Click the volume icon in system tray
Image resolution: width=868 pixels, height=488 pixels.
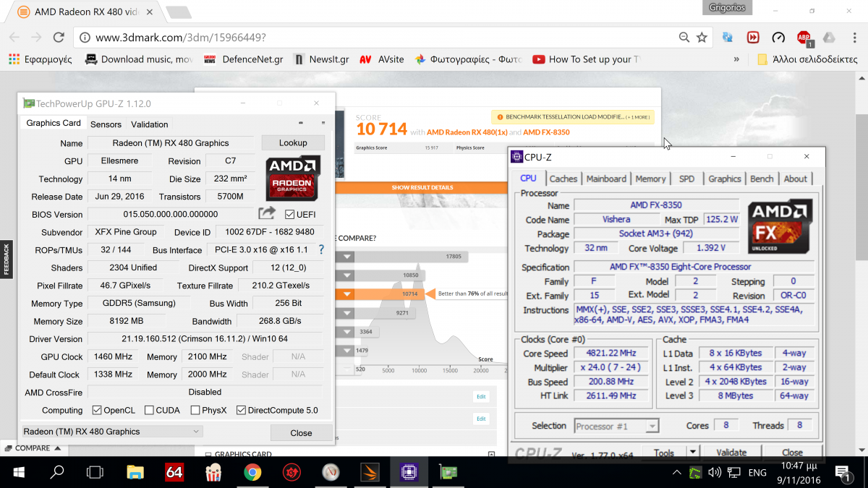[714, 473]
